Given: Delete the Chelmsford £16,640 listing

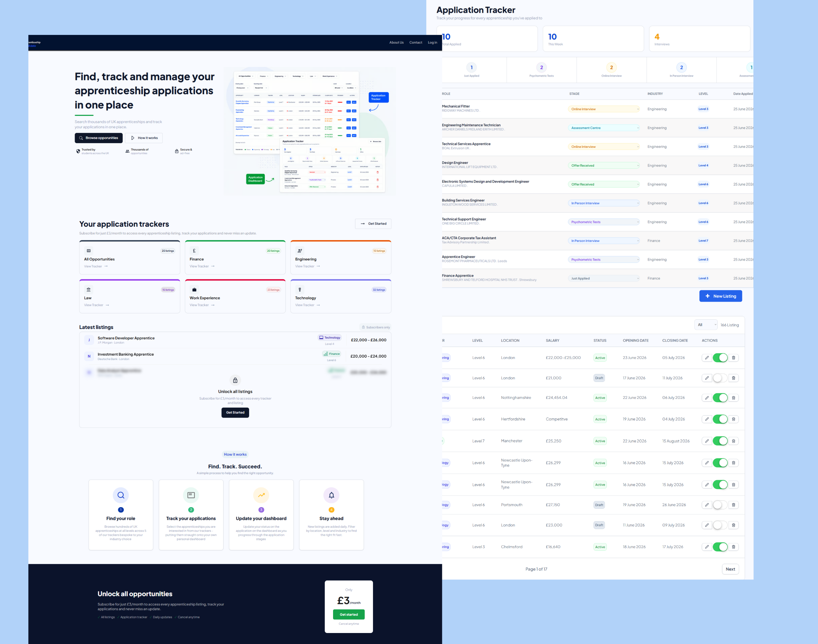Looking at the screenshot, I should tap(733, 547).
